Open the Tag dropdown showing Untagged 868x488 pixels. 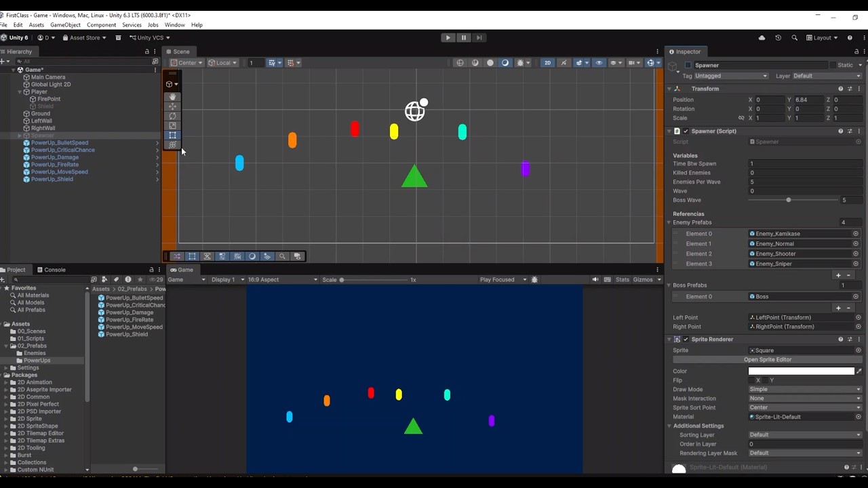[731, 76]
